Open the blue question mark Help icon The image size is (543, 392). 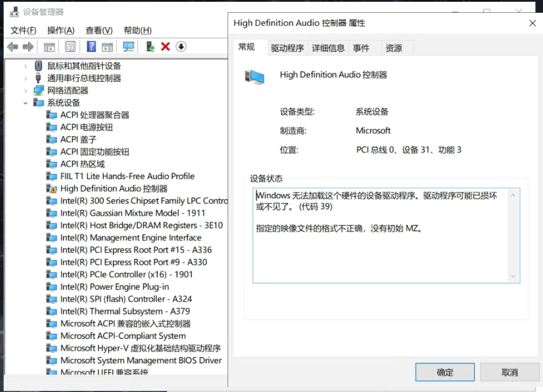(x=91, y=47)
